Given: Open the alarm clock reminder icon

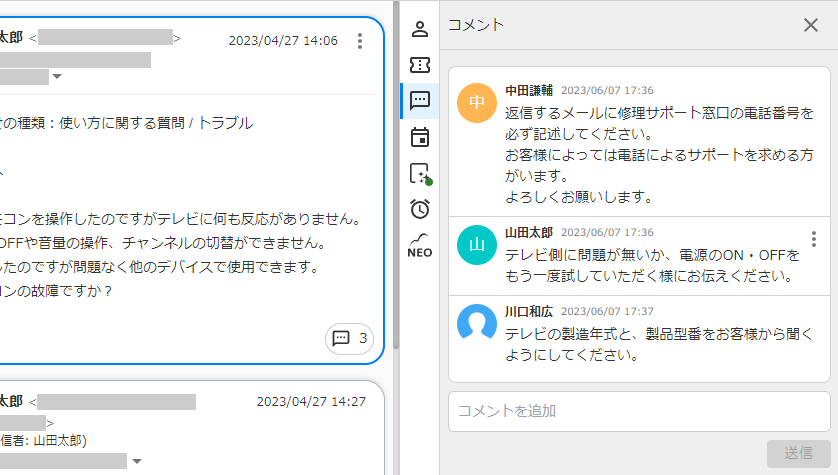Looking at the screenshot, I should (420, 208).
